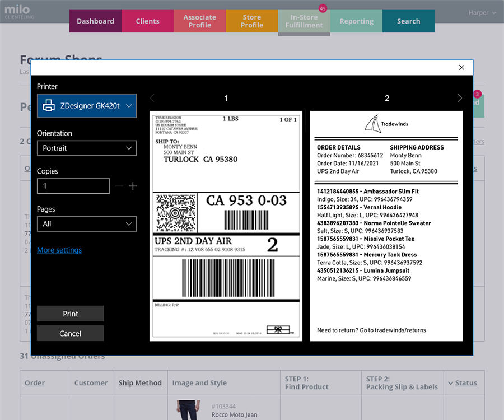
Task: Click the Tradewinds sailboat logo on the slip
Action: [x=373, y=124]
